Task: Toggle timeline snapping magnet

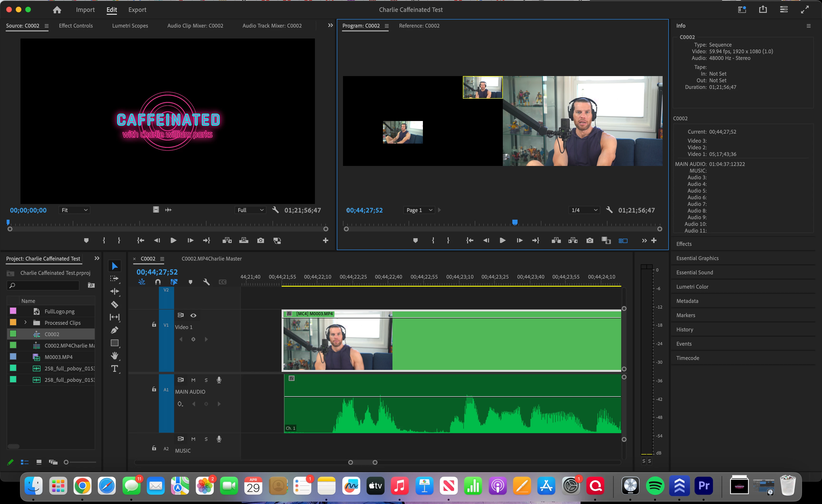Action: pos(158,282)
